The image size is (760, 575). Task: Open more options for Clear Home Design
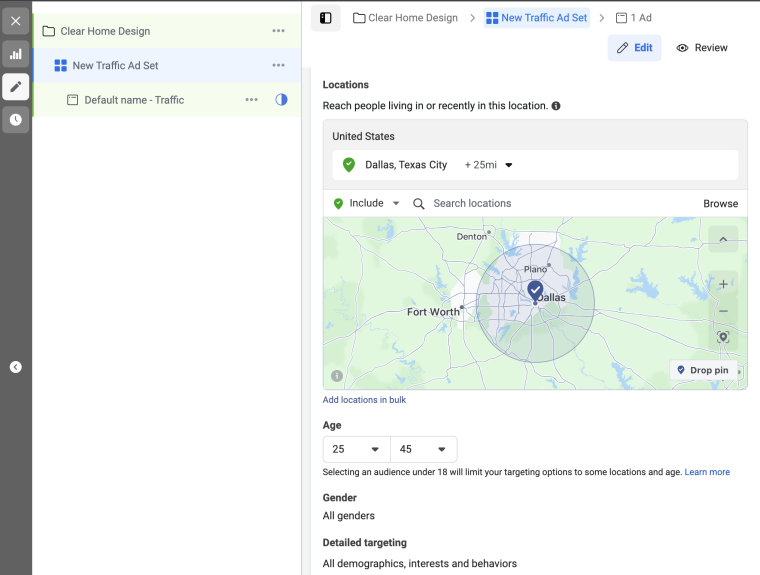pos(278,31)
